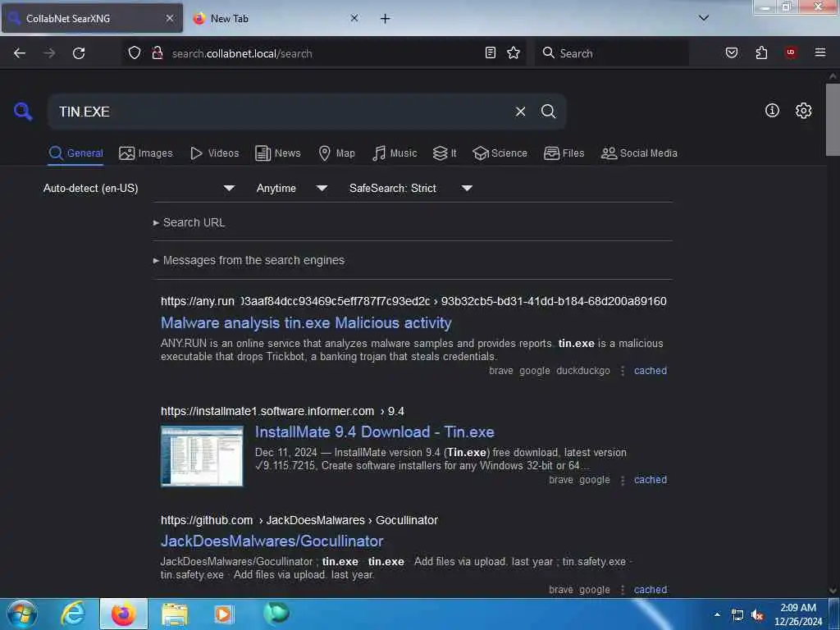Open the List all tabs chevron
The width and height of the screenshot is (840, 630).
coord(704,18)
